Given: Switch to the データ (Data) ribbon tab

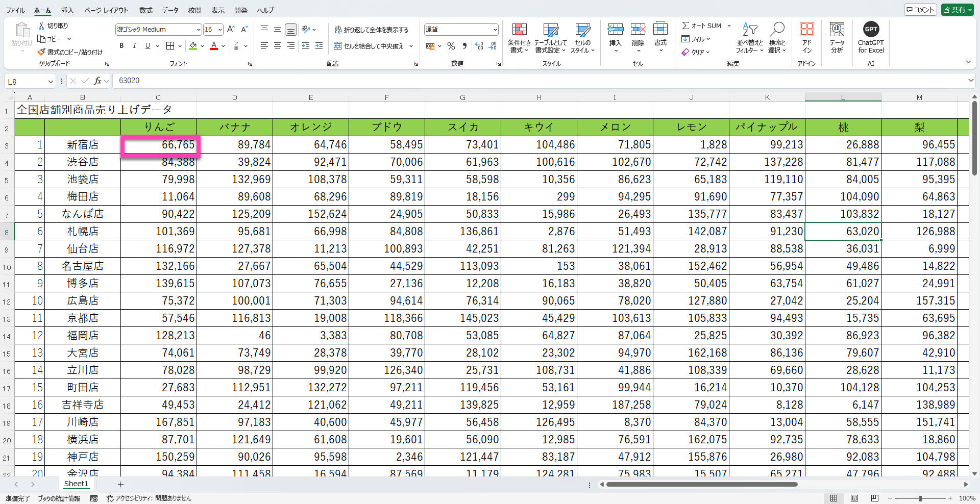Looking at the screenshot, I should click(170, 10).
